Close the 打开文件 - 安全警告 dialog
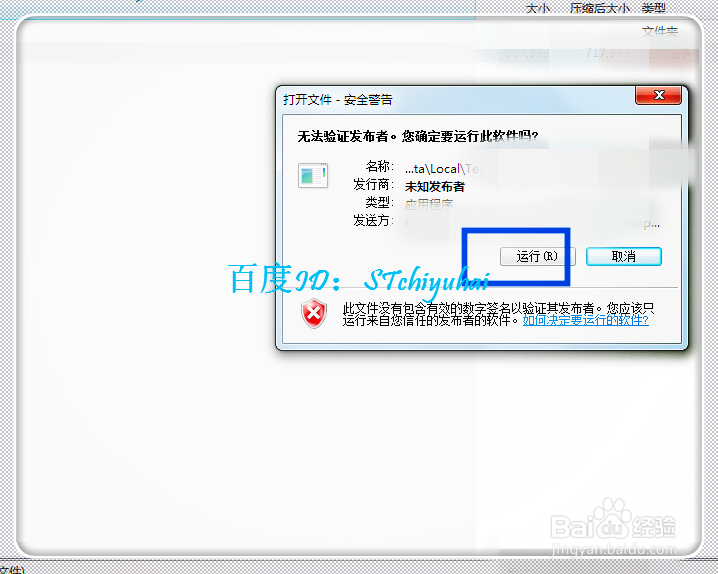Screen dimensions: 718x574 [x=658, y=95]
